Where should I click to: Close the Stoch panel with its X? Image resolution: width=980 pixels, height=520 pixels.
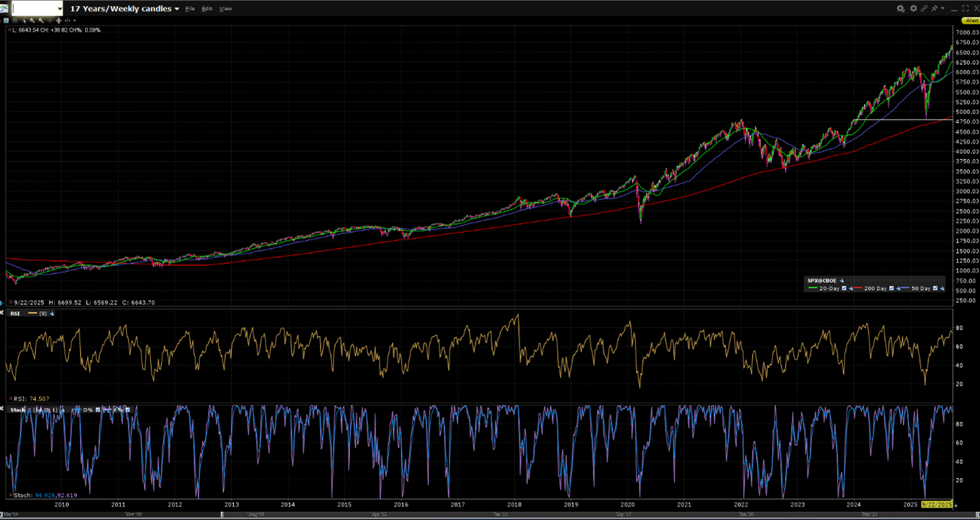3,409
